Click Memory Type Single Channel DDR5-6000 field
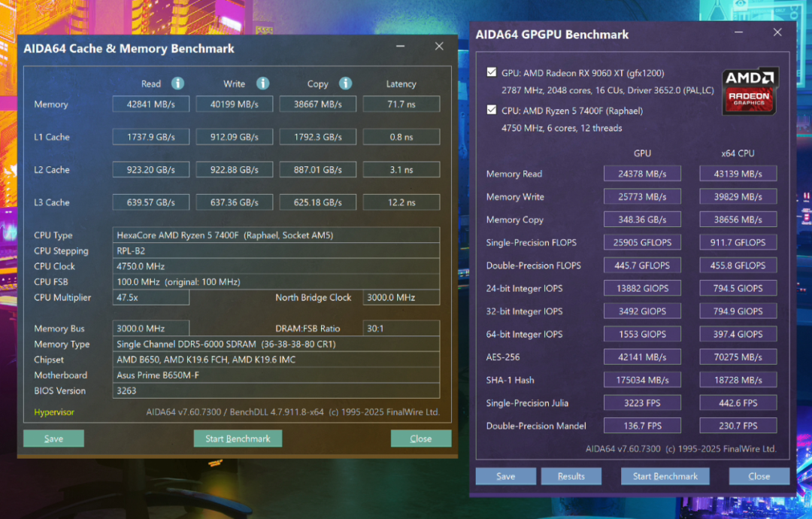Screen dimensions: 812x519 click(276, 344)
